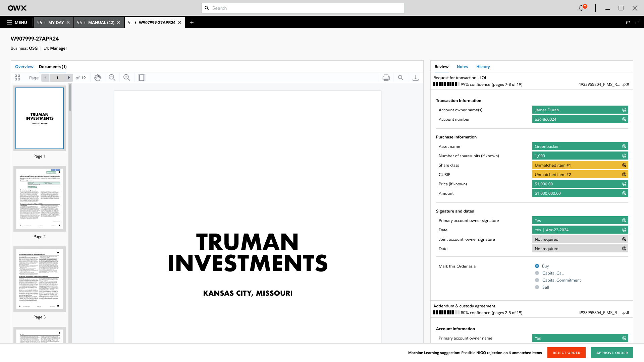Open options dots on MANUAL (42) tab
The image size is (644, 362).
[x=85, y=22]
